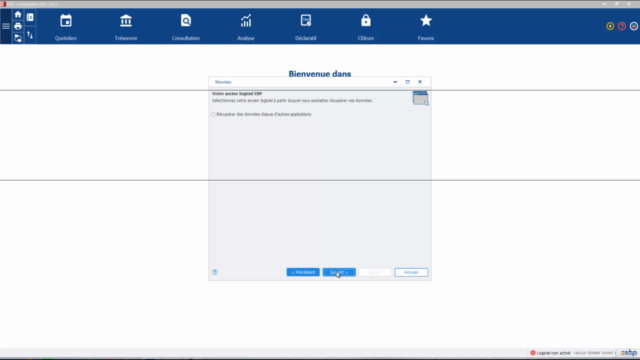Screen dimensions: 640x360
Task: Open the Favoris star menu
Action: tap(426, 27)
